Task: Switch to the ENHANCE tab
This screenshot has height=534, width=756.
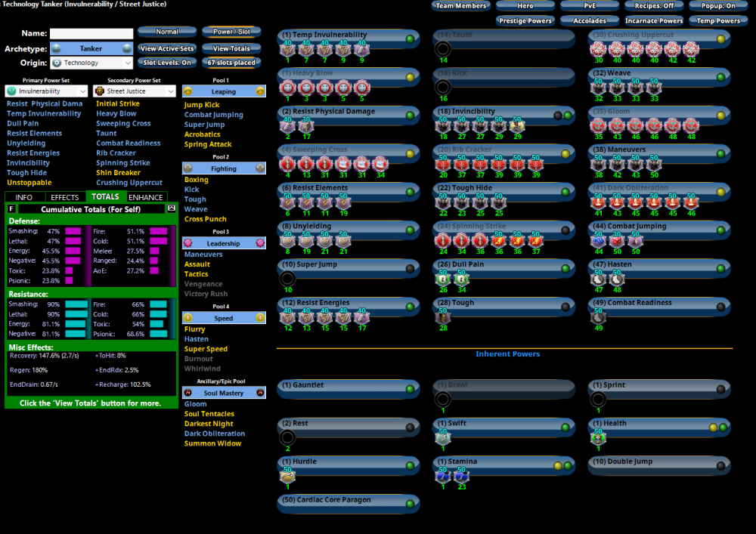Action: (145, 197)
